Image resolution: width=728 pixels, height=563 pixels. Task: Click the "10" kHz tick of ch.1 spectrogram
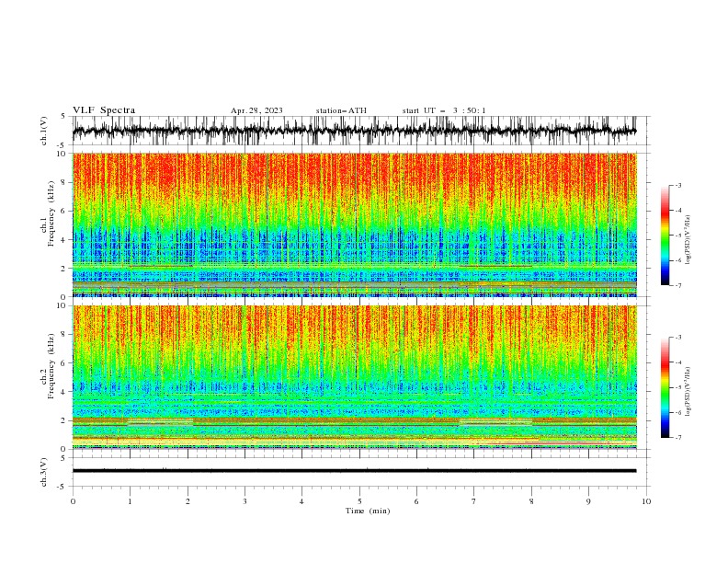[x=63, y=154]
